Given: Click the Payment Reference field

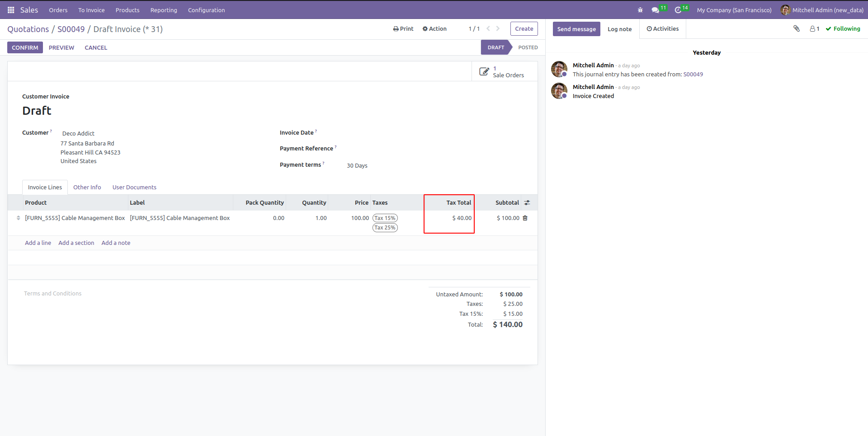Looking at the screenshot, I should (434, 149).
